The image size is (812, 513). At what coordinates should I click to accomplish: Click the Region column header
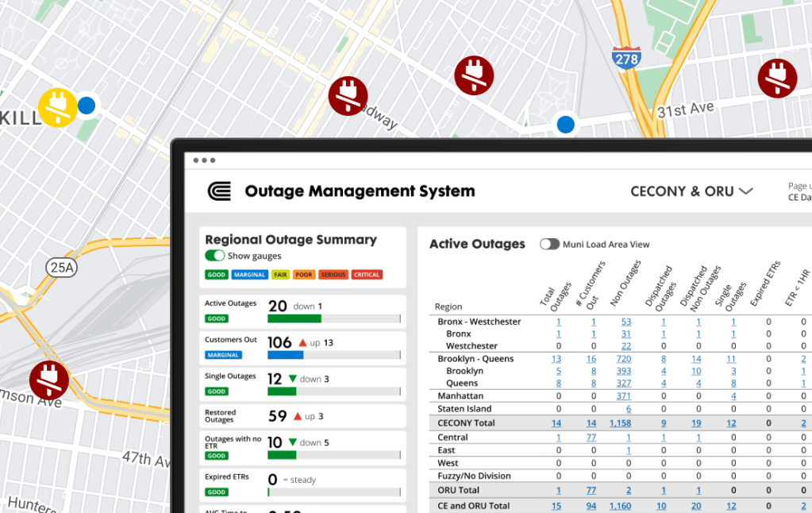448,307
